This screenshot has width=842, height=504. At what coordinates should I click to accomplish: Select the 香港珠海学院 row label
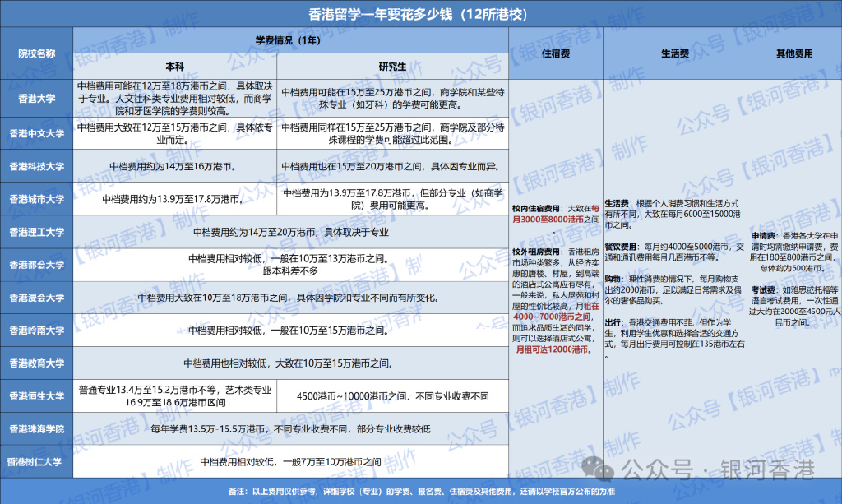tap(36, 429)
